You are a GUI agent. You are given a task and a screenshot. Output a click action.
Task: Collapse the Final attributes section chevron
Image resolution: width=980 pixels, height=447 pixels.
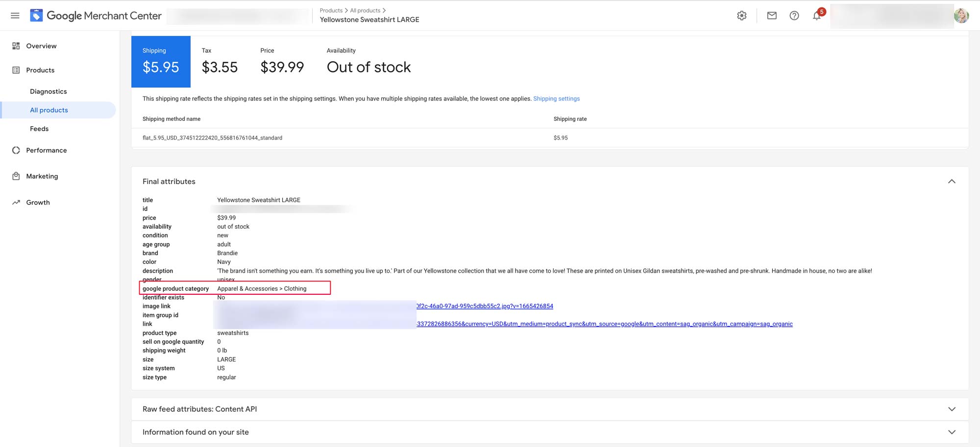pos(952,182)
